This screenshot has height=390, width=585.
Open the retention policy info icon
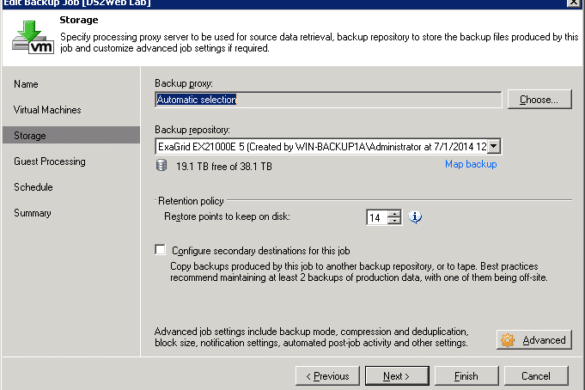(x=415, y=217)
